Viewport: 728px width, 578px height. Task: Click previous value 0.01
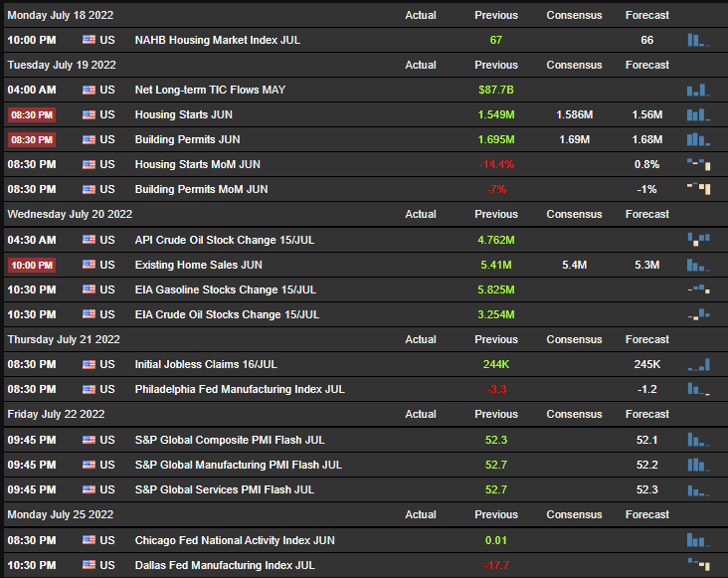496,540
